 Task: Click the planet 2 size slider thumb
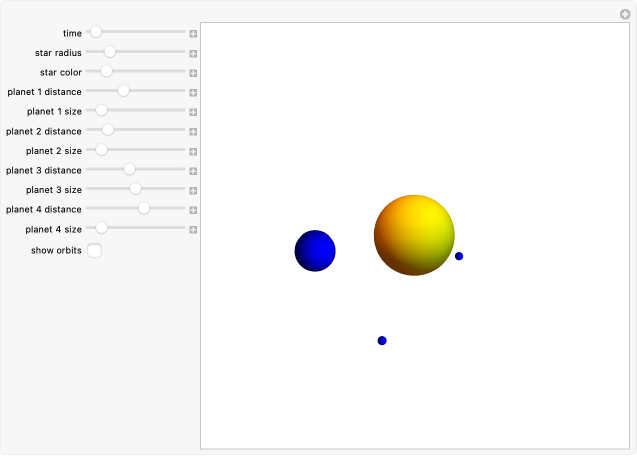101,149
